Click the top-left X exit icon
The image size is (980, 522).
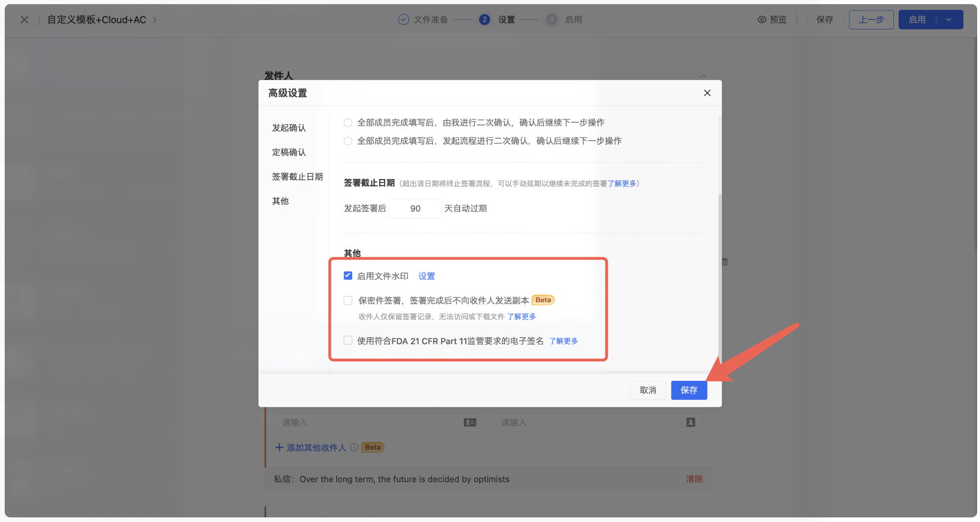[x=25, y=19]
